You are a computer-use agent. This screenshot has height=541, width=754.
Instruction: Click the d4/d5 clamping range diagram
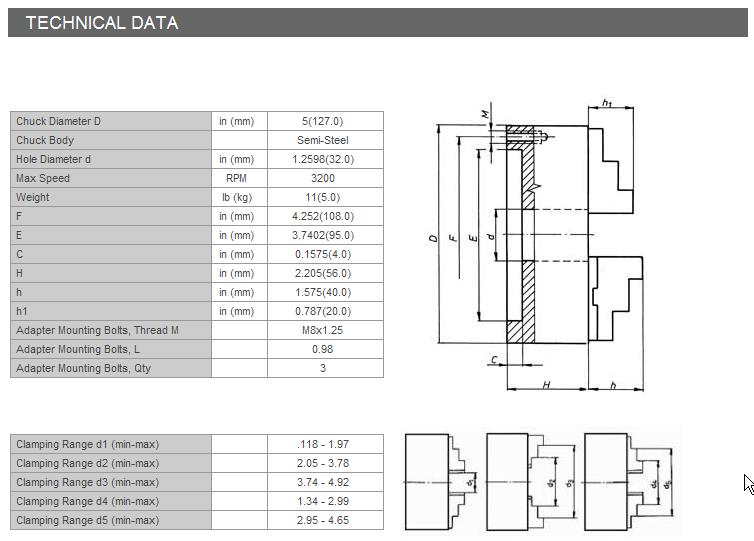coord(628,482)
